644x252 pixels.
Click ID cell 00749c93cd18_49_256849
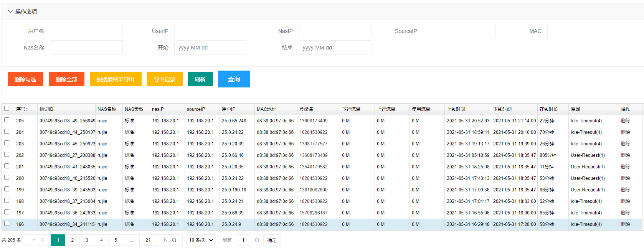[67, 121]
